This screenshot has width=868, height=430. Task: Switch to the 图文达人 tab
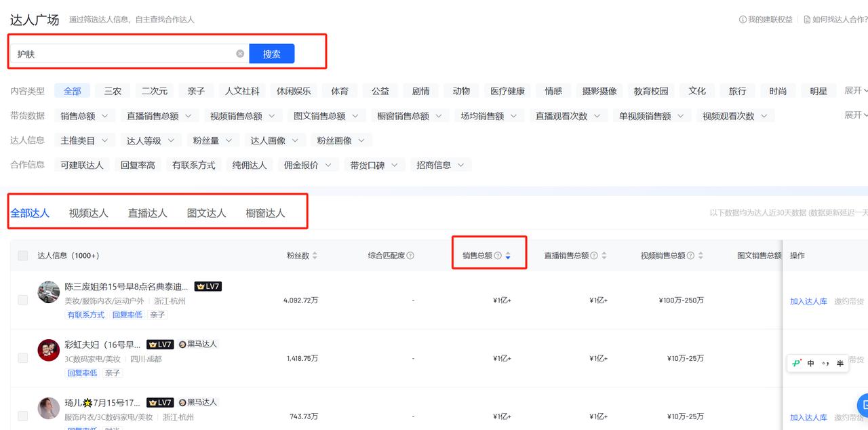pos(206,212)
